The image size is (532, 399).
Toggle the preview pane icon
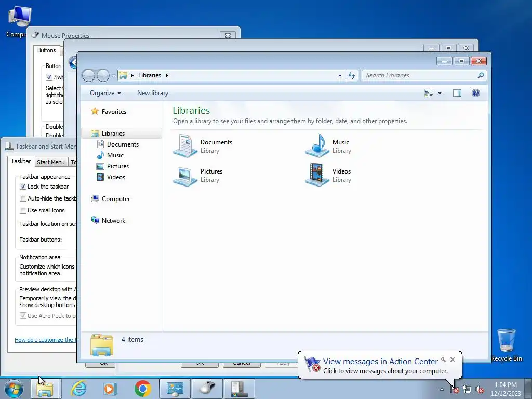click(x=457, y=93)
